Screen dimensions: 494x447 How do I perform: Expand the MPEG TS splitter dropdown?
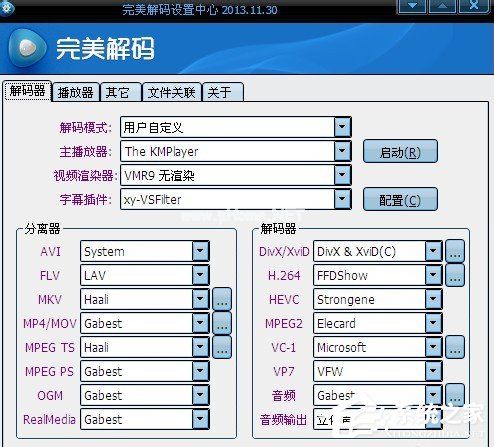pos(200,347)
